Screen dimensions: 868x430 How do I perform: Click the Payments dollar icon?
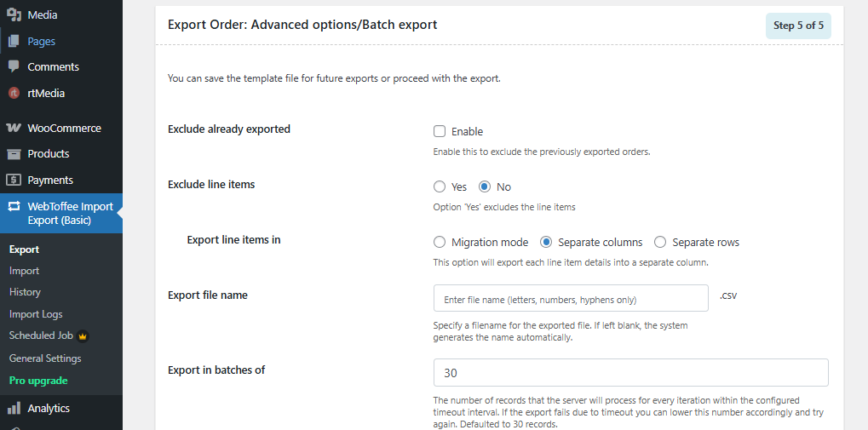pos(14,180)
